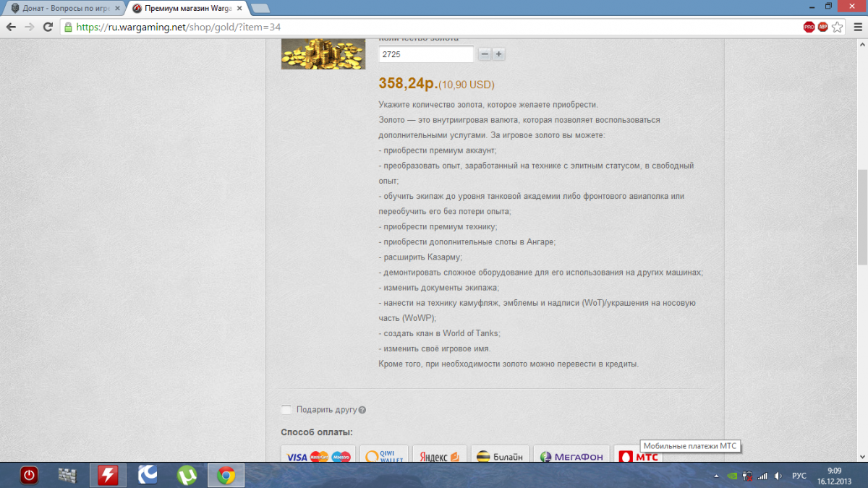The width and height of the screenshot is (868, 488).
Task: Click the red PRO extension icon
Action: (809, 27)
